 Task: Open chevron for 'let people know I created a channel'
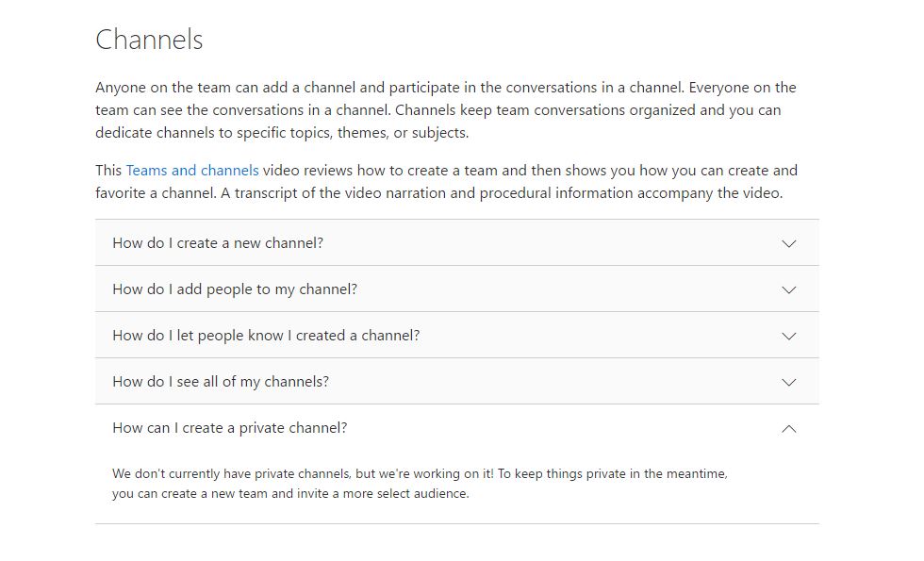(789, 336)
